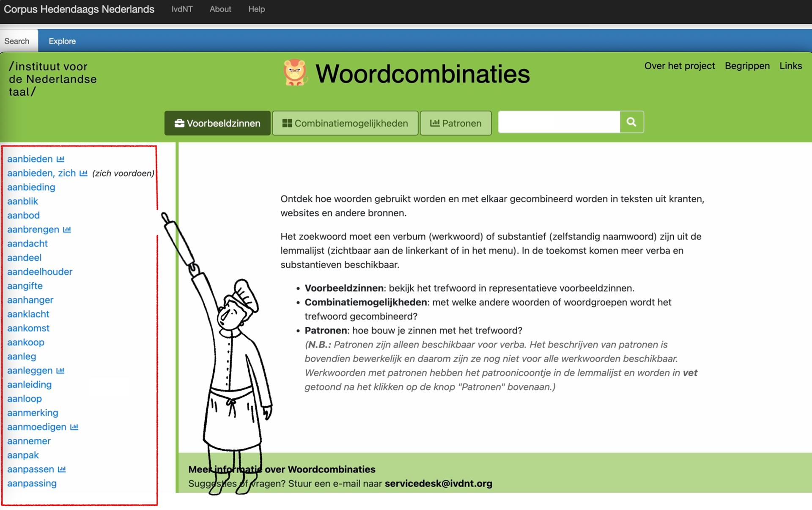
Task: Switch to the Explore tab
Action: tap(62, 41)
